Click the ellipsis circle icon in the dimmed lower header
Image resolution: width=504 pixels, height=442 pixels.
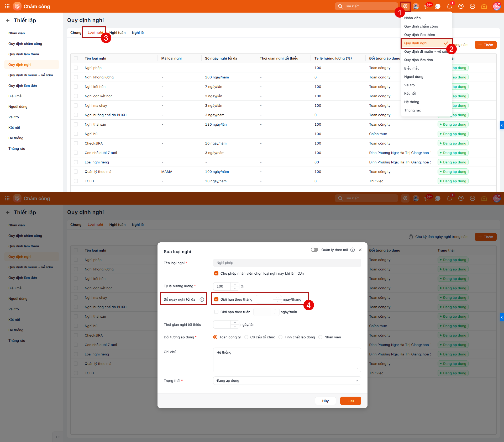pyautogui.click(x=472, y=198)
